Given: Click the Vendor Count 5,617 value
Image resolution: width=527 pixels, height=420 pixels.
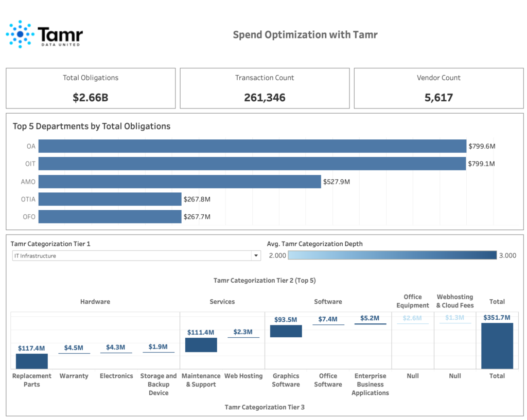Looking at the screenshot, I should click(439, 98).
